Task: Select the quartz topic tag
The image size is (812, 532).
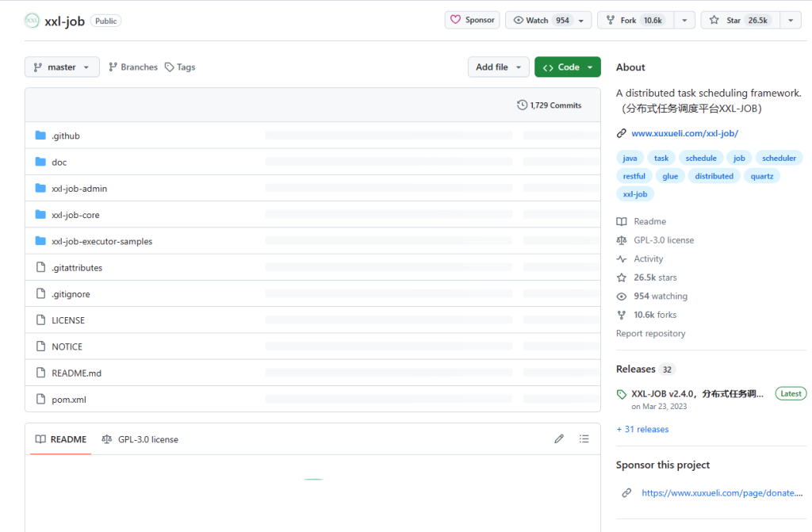Action: [x=762, y=176]
